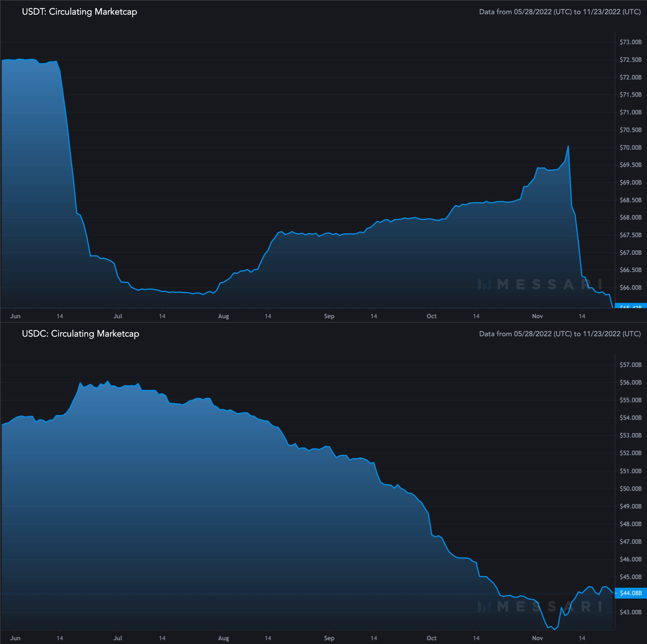
Task: Click the Messari watermark logo on USDT chart
Action: coord(540,284)
